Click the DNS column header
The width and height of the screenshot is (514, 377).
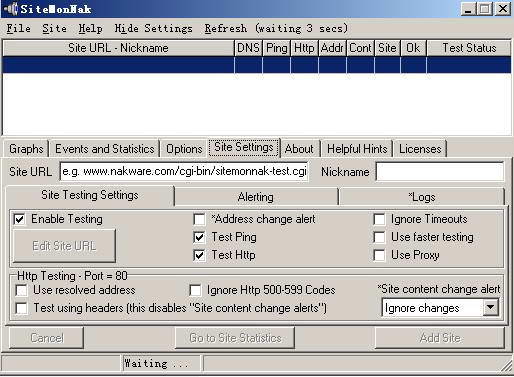click(248, 48)
